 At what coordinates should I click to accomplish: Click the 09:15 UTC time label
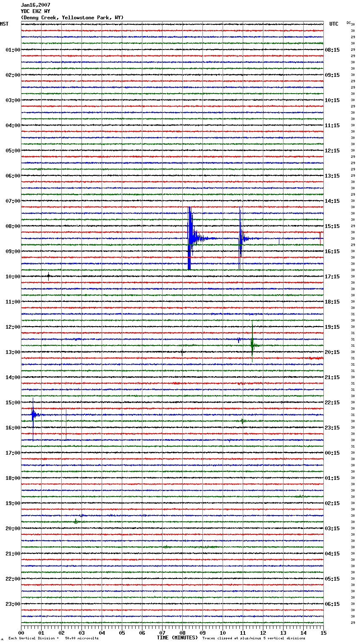coord(332,75)
